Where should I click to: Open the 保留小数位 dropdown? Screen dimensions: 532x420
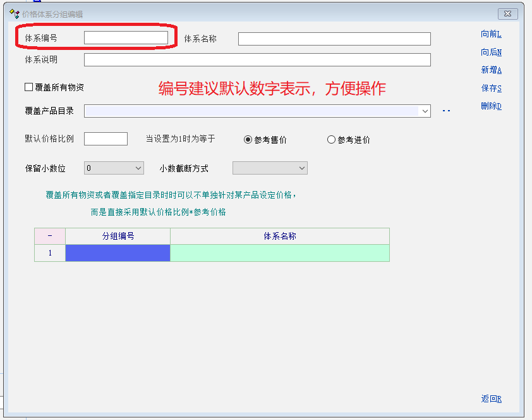(x=139, y=168)
